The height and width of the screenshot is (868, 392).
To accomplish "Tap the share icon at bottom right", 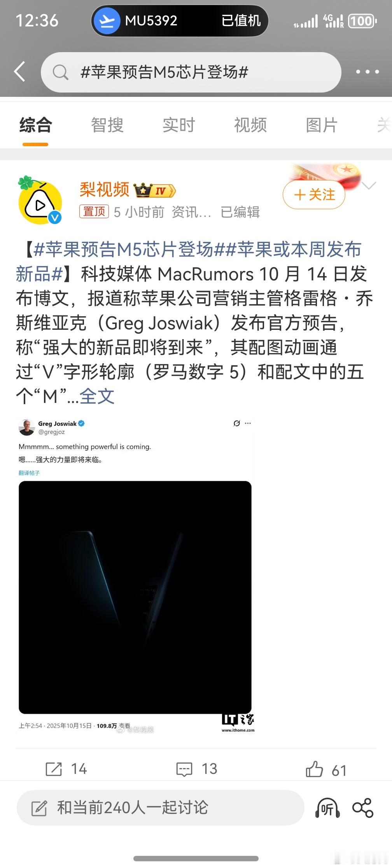I will click(x=363, y=808).
